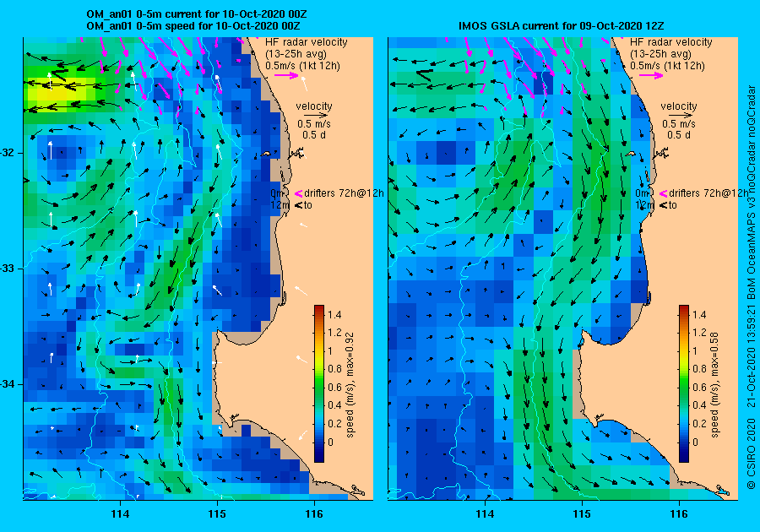Click longitude label "115" under right map

[x=582, y=514]
